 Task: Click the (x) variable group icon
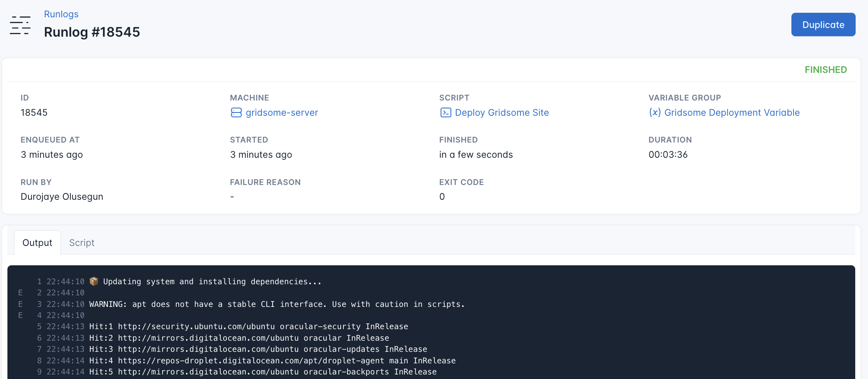656,112
